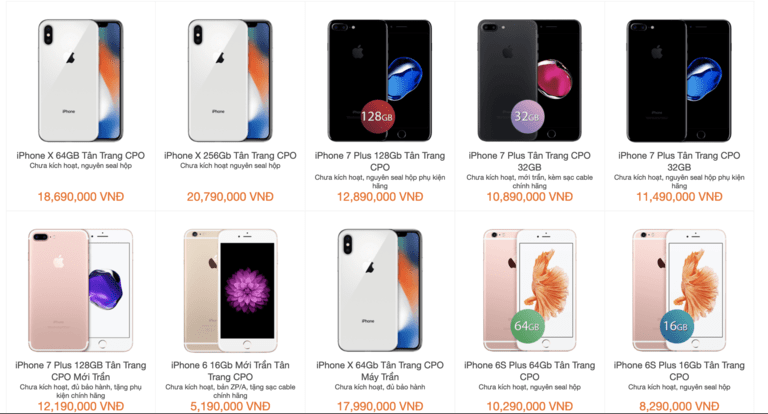The height and width of the screenshot is (414, 768).
Task: Click the teal 16GB storage badge
Action: (x=676, y=326)
